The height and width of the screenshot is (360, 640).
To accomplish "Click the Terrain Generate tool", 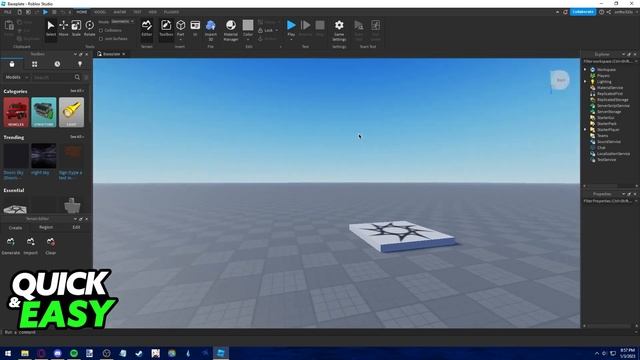I will (11, 246).
